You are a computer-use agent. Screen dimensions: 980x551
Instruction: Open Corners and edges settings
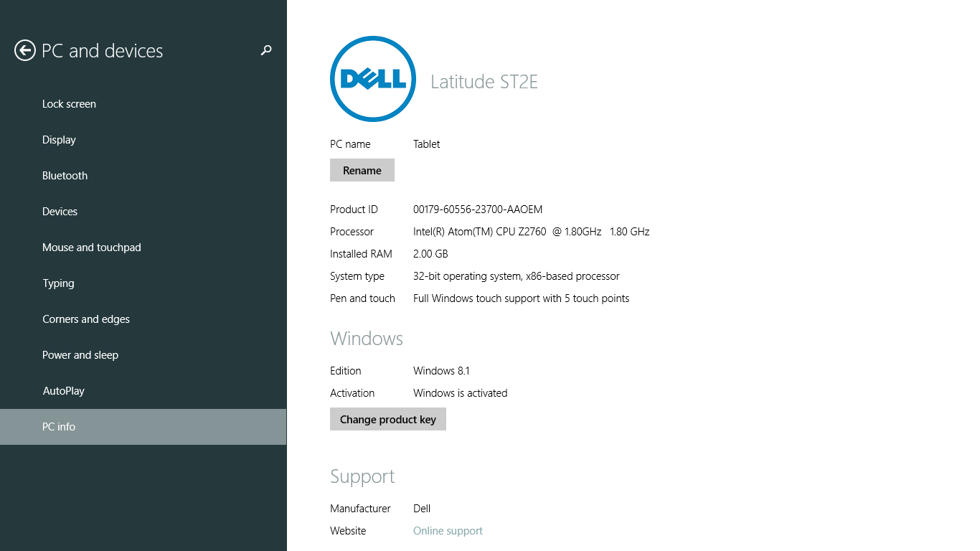tap(86, 319)
